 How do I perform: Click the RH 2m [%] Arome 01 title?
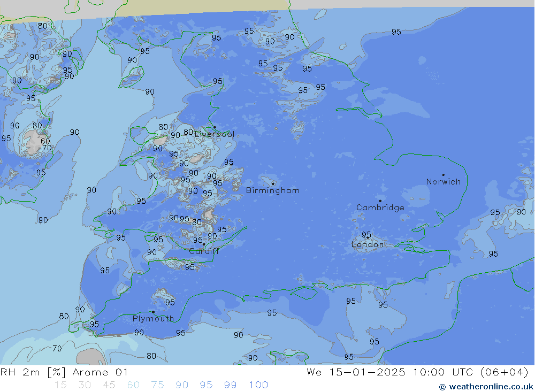(64, 372)
